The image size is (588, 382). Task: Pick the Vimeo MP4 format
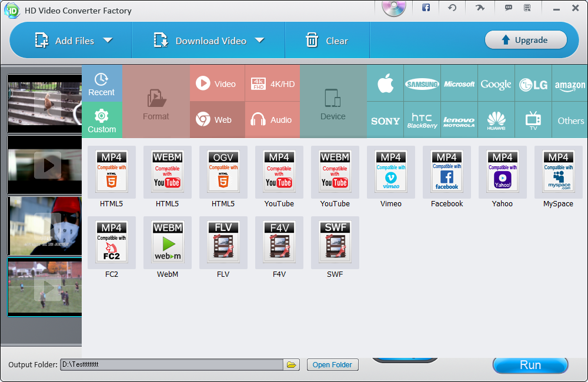point(391,172)
